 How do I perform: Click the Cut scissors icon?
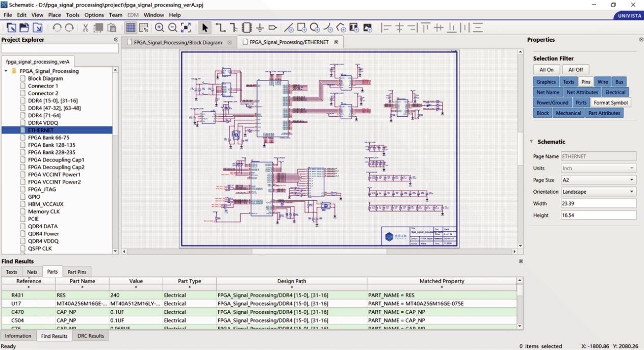click(86, 28)
